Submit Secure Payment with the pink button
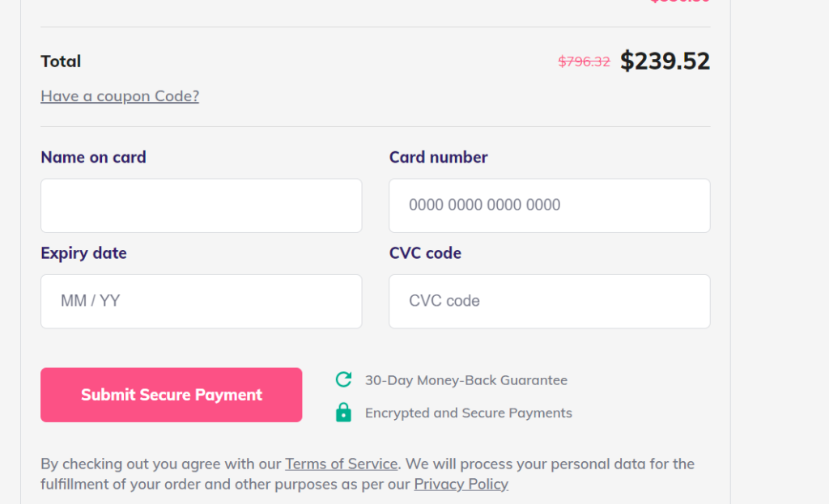This screenshot has height=504, width=829. pyautogui.click(x=172, y=395)
